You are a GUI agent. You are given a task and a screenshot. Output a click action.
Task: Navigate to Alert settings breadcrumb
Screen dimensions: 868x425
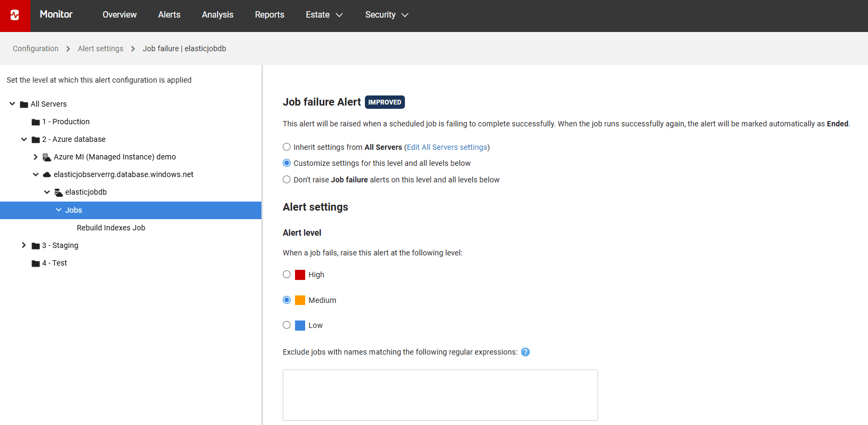tap(100, 49)
